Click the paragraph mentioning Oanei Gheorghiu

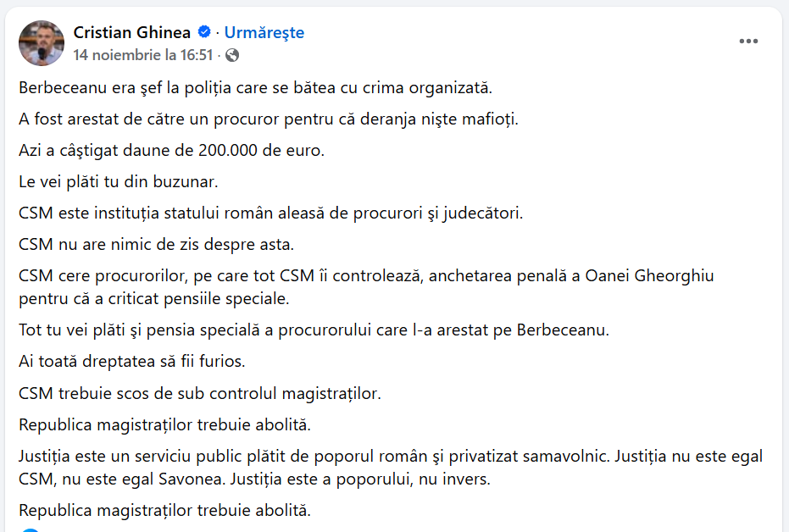(366, 287)
